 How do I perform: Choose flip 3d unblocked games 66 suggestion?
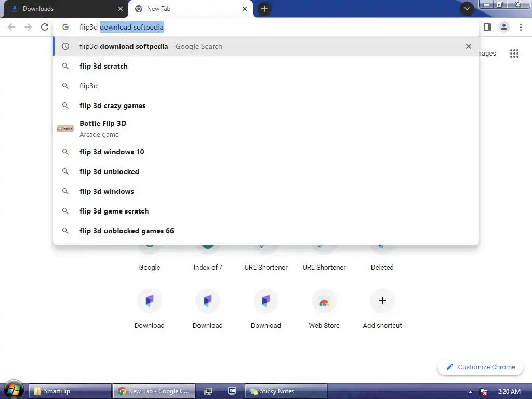tap(266, 231)
